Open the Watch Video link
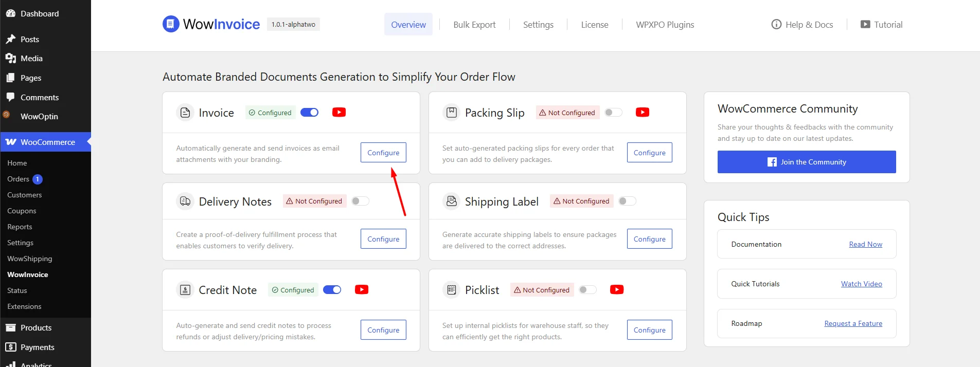Image resolution: width=980 pixels, height=367 pixels. pyautogui.click(x=861, y=284)
